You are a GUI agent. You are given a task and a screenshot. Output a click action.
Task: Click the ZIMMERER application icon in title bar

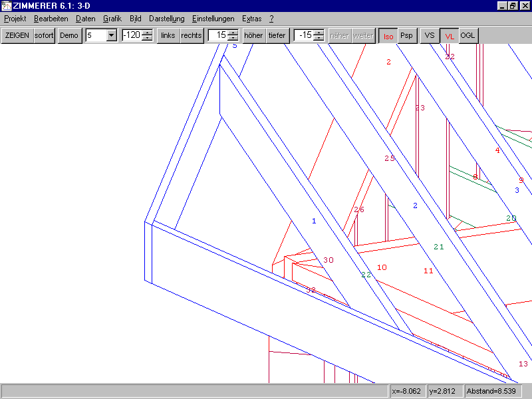6,6
